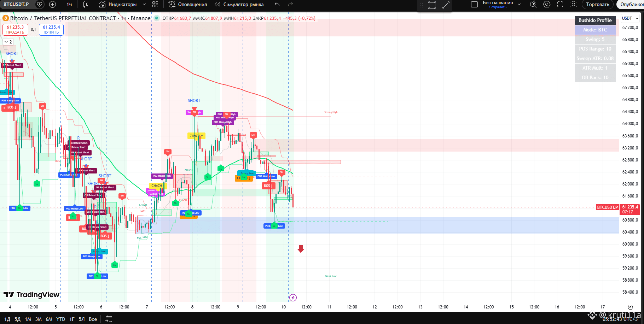Open the BTCUSDT.P symbol search
Image resolution: width=644 pixels, height=324 pixels.
pos(16,4)
